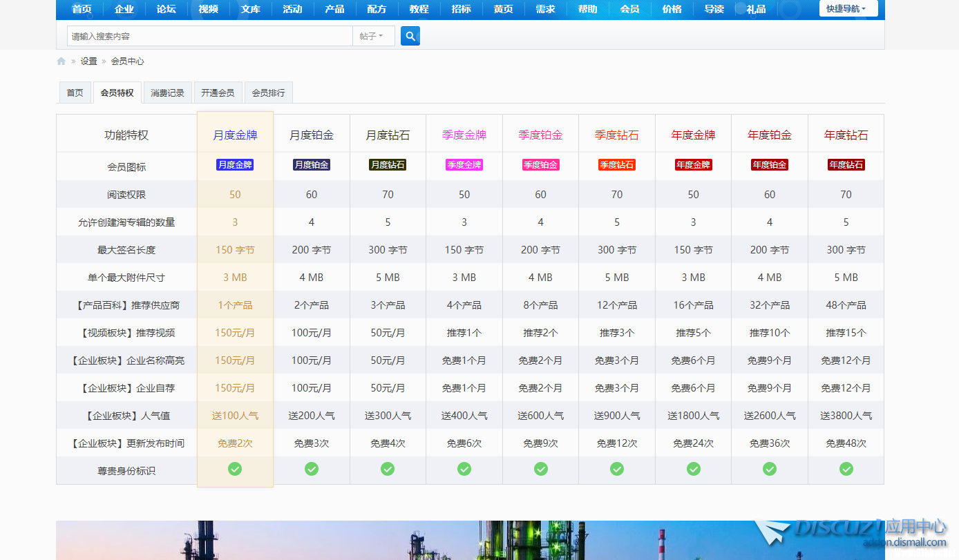The height and width of the screenshot is (560, 959).
Task: Click the 设置 breadcrumb link
Action: click(x=88, y=61)
